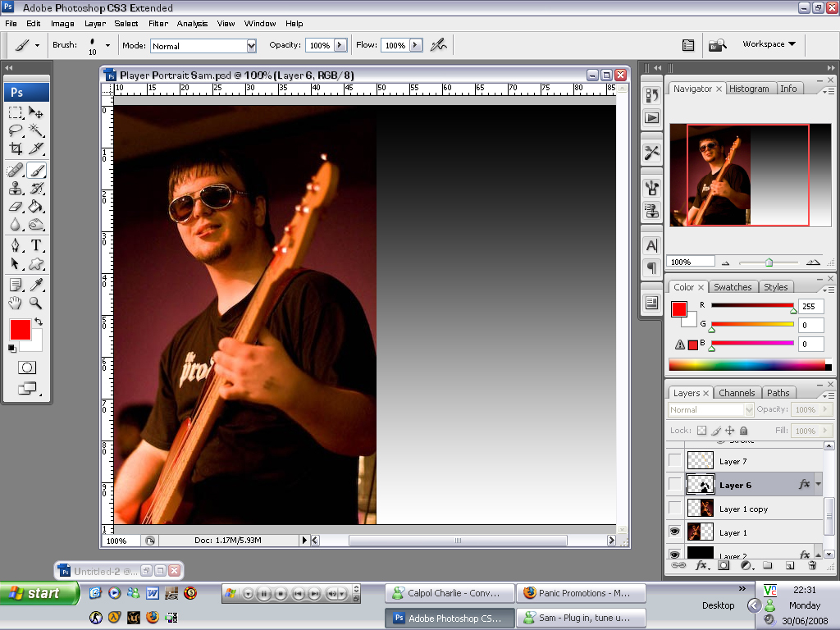The image size is (840, 630).
Task: Open Panic Promotions Firefox taskbar button
Action: [x=582, y=593]
